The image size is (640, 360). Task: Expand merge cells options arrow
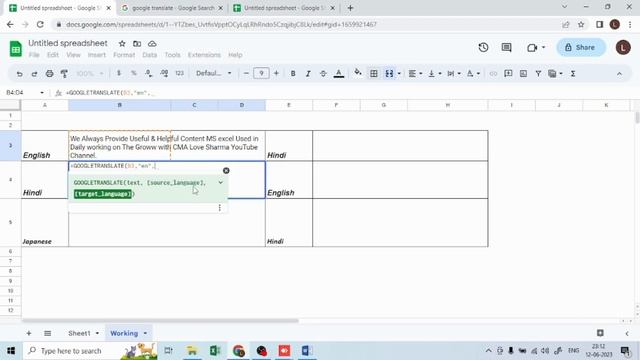click(399, 73)
